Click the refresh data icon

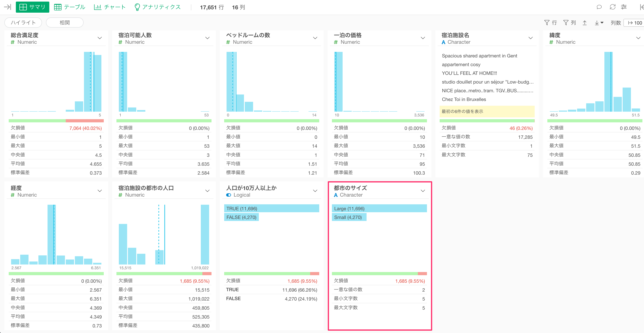click(613, 7)
